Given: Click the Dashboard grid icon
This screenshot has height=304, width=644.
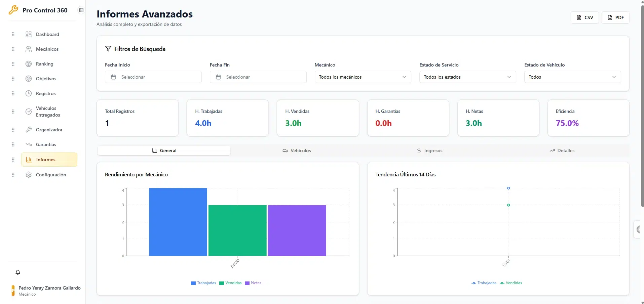Looking at the screenshot, I should [x=29, y=34].
